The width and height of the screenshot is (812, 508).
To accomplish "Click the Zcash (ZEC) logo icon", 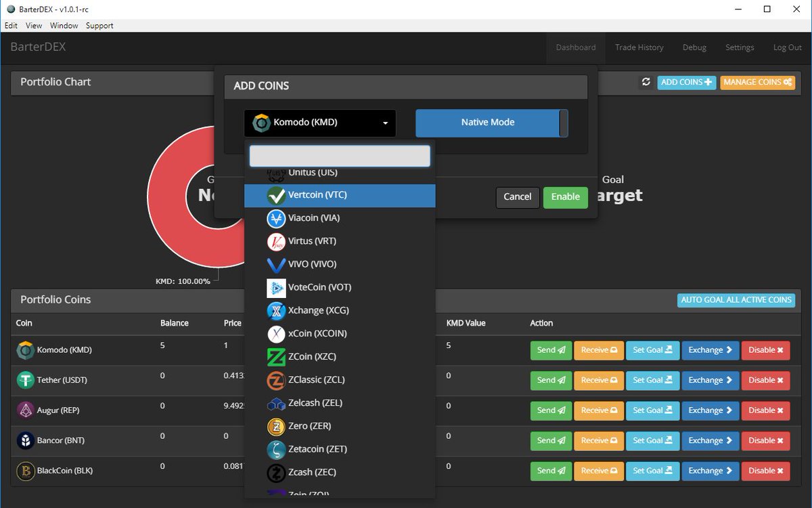I will tap(276, 473).
